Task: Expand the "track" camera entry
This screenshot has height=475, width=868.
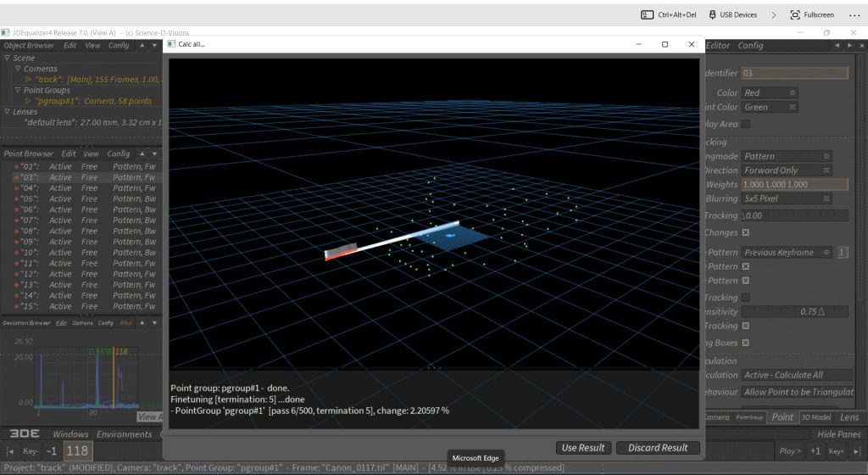Action: tap(28, 79)
